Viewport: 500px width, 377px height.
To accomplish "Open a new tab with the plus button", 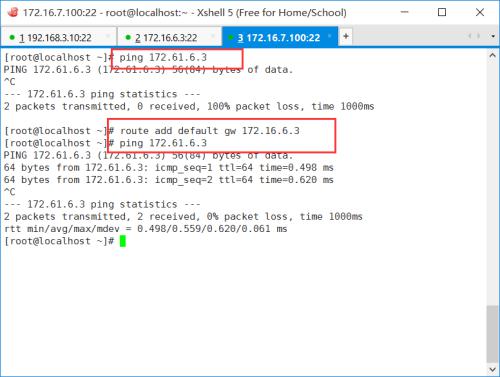I will [x=346, y=36].
